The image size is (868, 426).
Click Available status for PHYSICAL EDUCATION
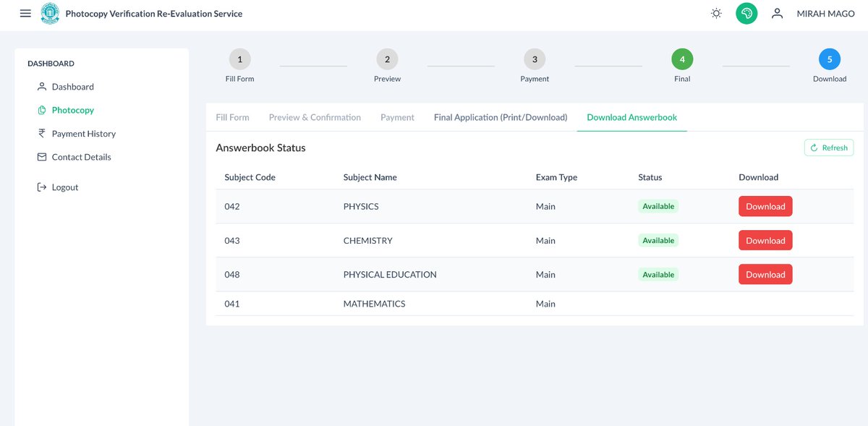tap(658, 274)
